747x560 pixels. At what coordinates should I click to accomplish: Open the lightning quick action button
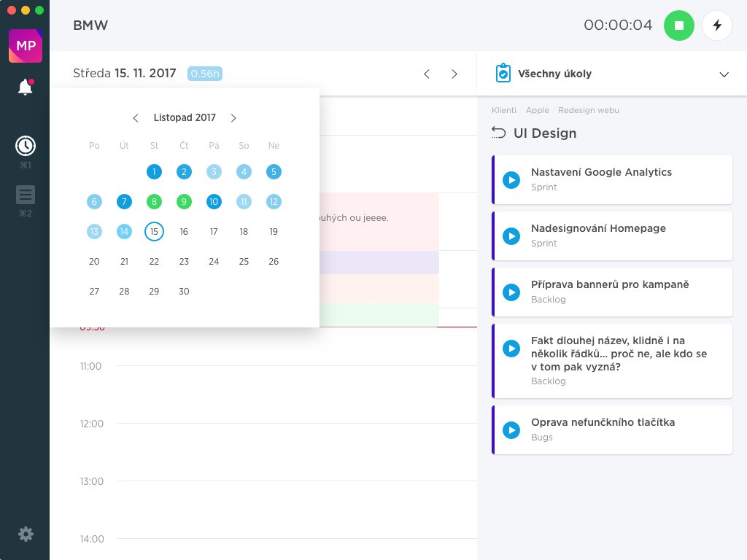tap(717, 26)
